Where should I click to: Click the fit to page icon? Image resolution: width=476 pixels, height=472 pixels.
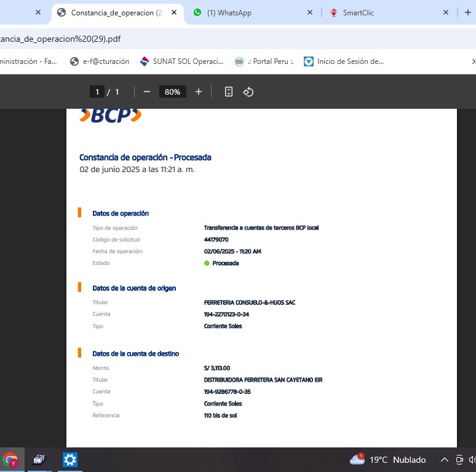point(229,92)
